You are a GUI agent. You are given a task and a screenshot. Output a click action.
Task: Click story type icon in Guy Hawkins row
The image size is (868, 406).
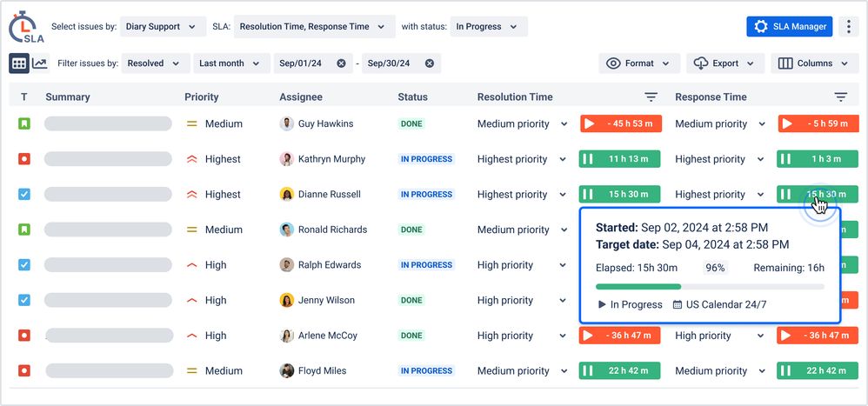23,124
